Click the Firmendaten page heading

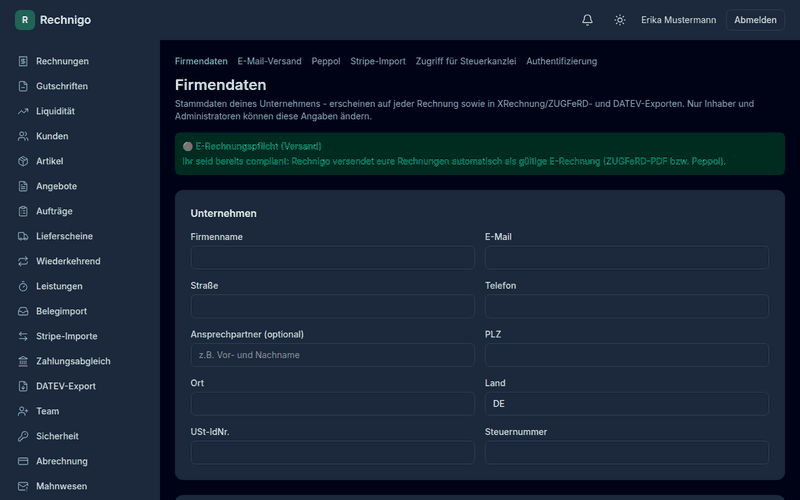220,85
